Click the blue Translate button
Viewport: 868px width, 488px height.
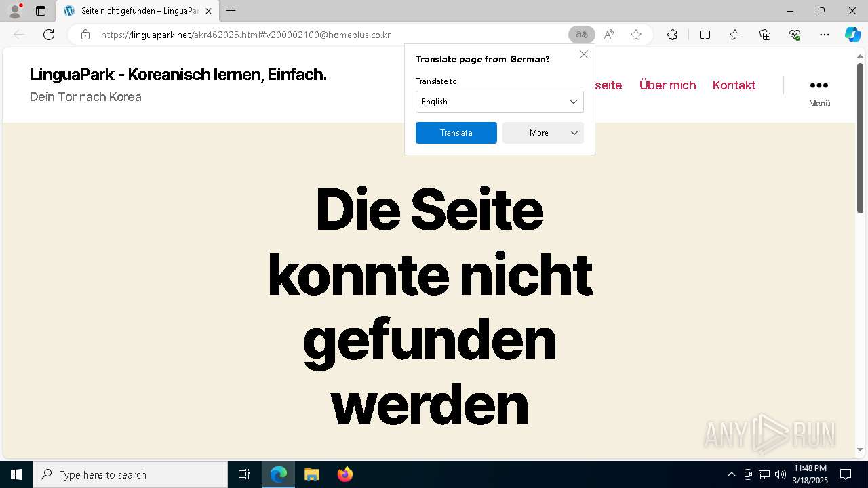coord(456,133)
